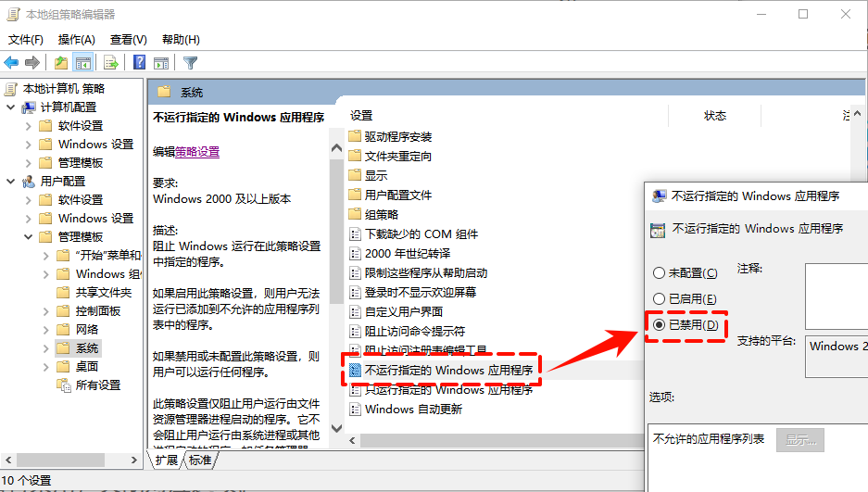Collapse the 用户配置 tree node

tap(10, 182)
